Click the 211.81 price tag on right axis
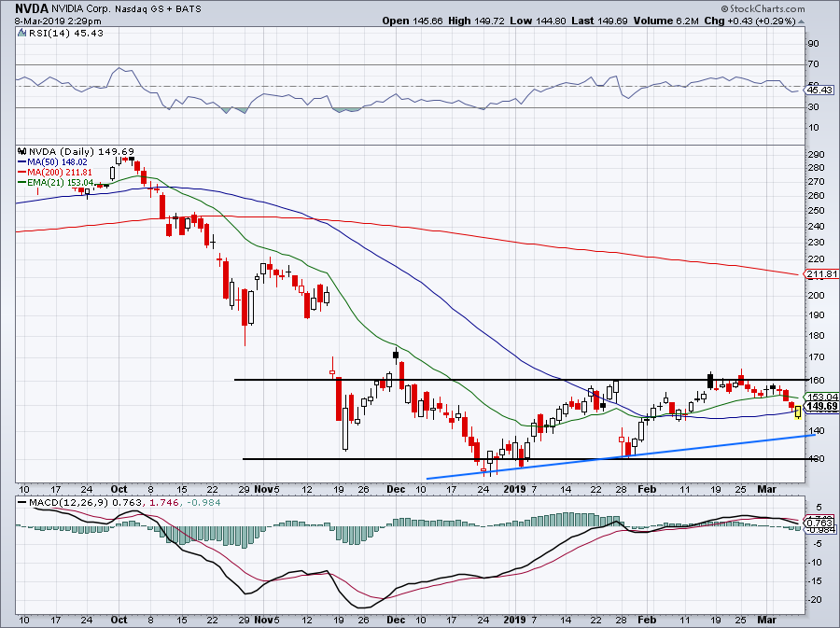 pyautogui.click(x=822, y=274)
